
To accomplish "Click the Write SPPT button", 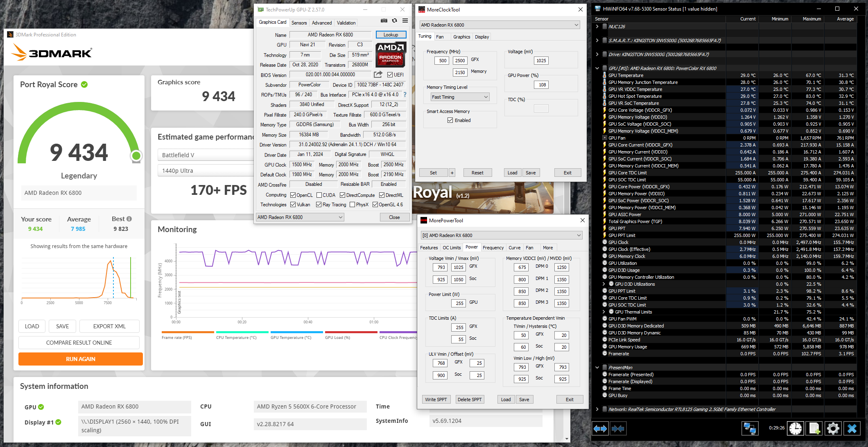I will point(436,400).
